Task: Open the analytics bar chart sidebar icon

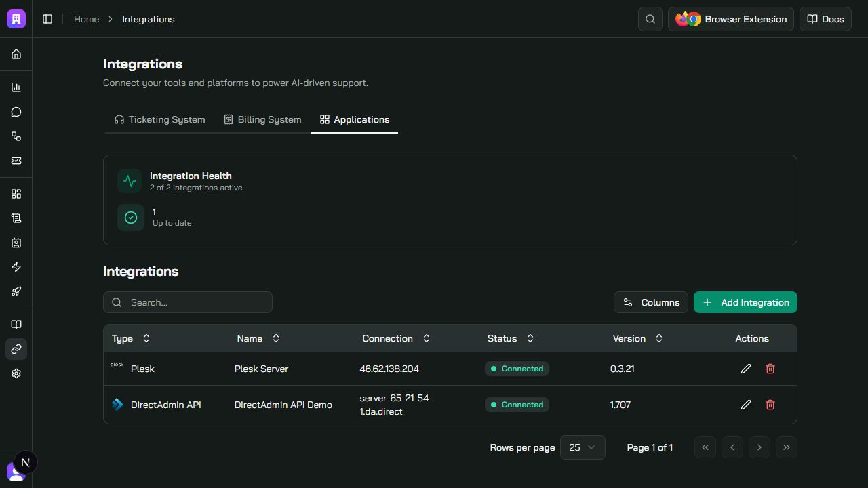Action: click(16, 87)
